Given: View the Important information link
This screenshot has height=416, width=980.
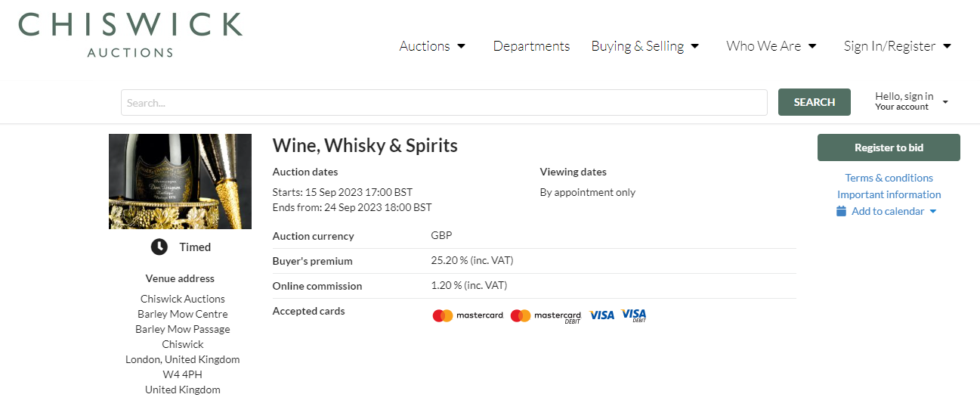Looking at the screenshot, I should [889, 194].
